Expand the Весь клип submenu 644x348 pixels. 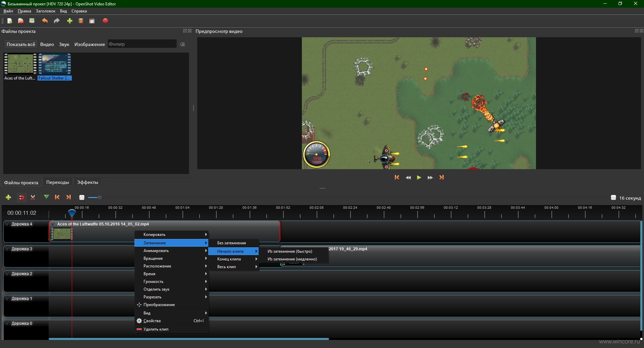click(x=233, y=267)
